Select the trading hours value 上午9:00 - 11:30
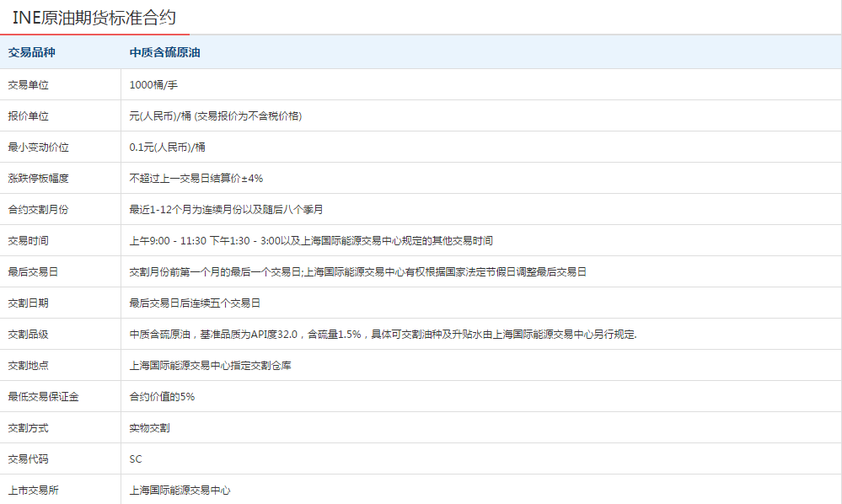Image resolution: width=842 pixels, height=504 pixels. (x=311, y=240)
